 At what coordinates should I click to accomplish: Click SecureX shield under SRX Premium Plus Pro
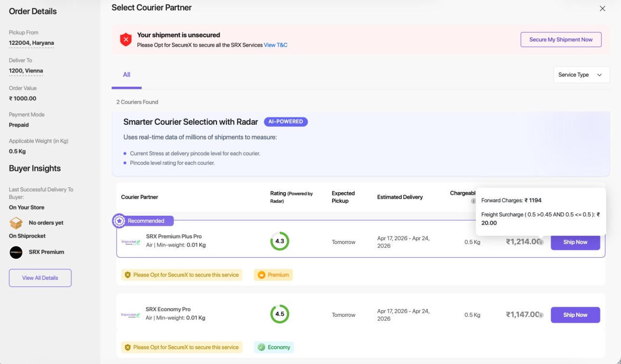[x=127, y=275]
